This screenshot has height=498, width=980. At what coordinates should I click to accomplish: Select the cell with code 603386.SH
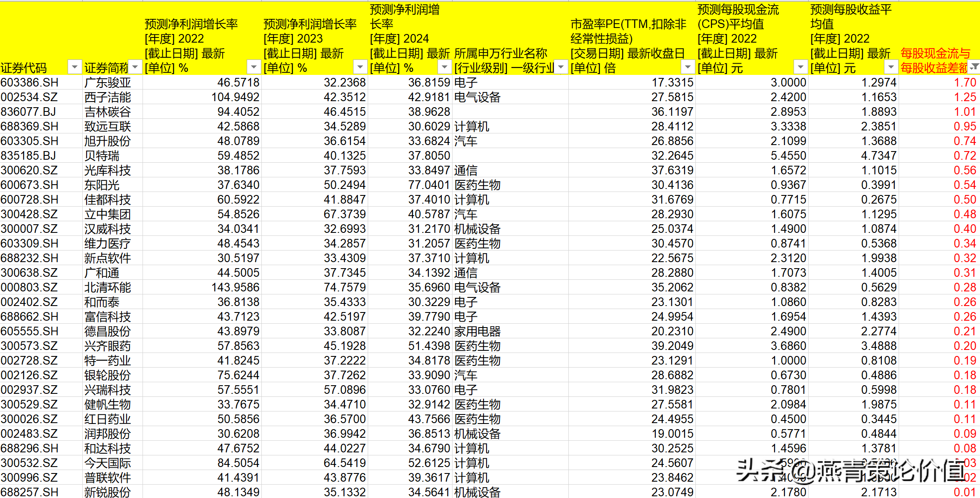point(29,82)
